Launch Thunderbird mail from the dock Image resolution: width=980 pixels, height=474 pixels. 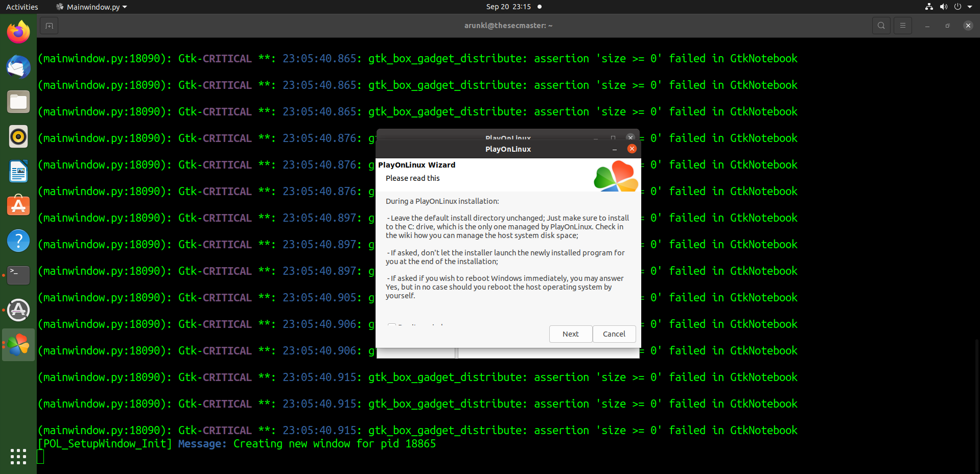point(18,67)
